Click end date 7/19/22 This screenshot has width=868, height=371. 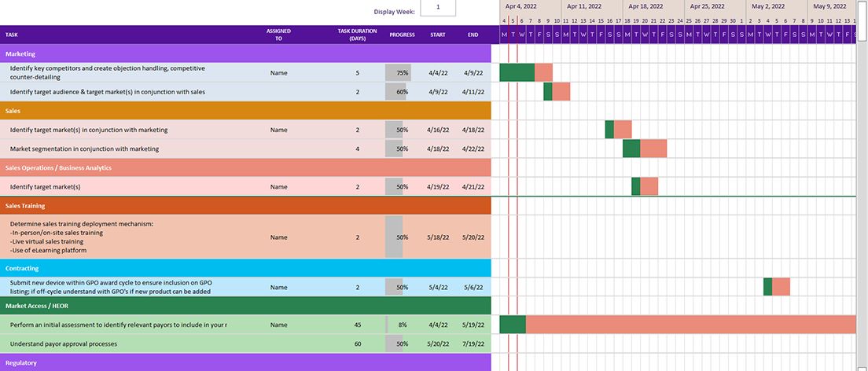coord(473,343)
